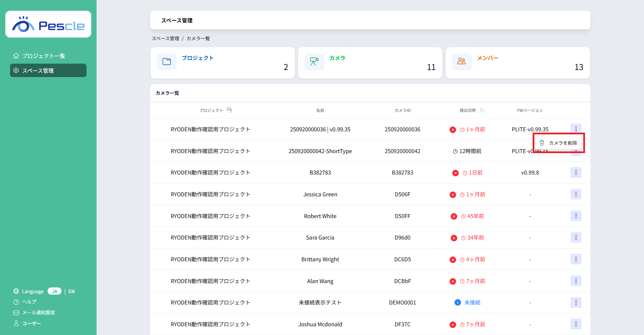
Task: Switch language to EN
Action: tap(71, 291)
